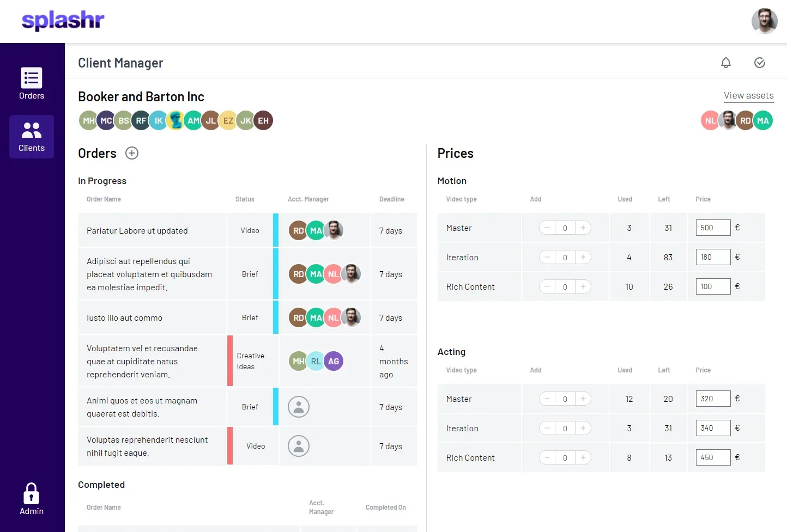Increase Acting Rich Content add quantity

(583, 457)
